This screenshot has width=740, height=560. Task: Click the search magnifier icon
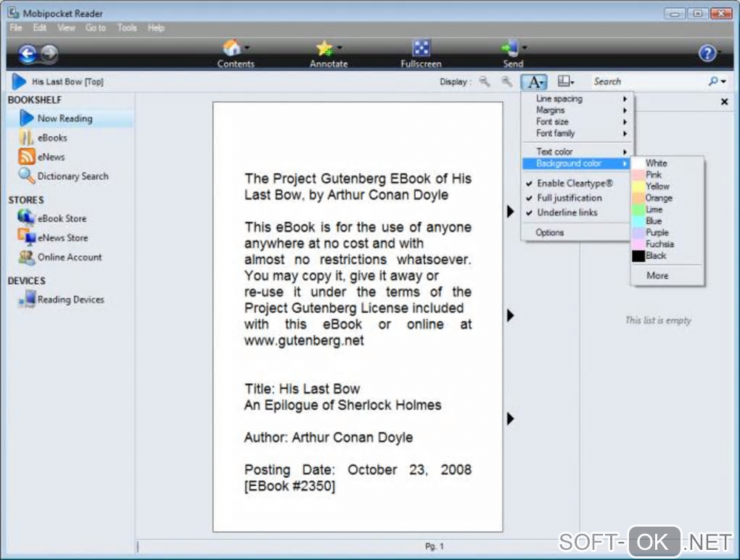[x=713, y=81]
